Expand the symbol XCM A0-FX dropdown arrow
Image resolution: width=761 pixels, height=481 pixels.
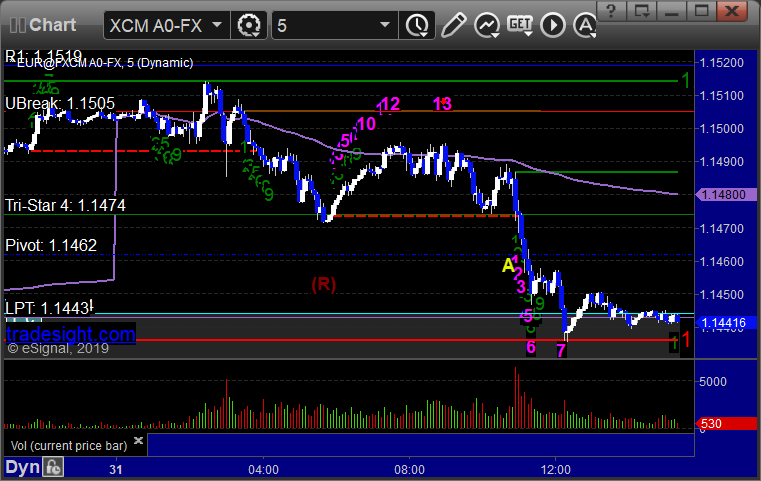click(217, 24)
